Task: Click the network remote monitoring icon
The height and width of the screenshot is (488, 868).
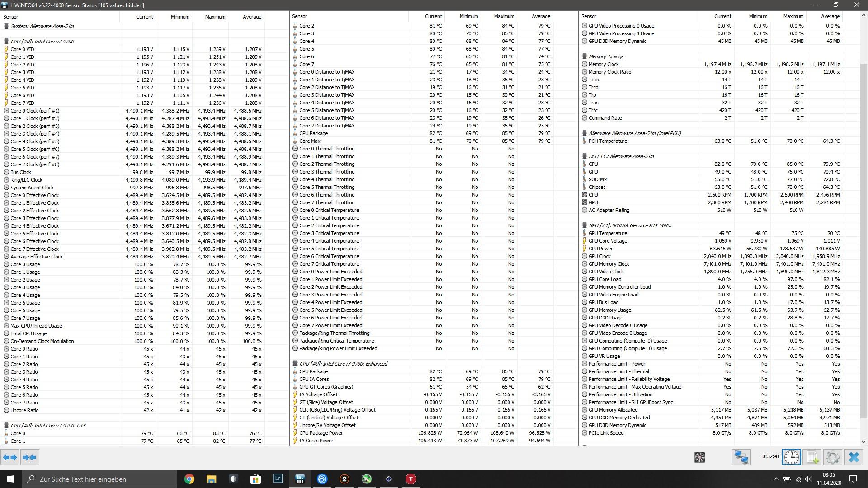Action: tap(741, 457)
